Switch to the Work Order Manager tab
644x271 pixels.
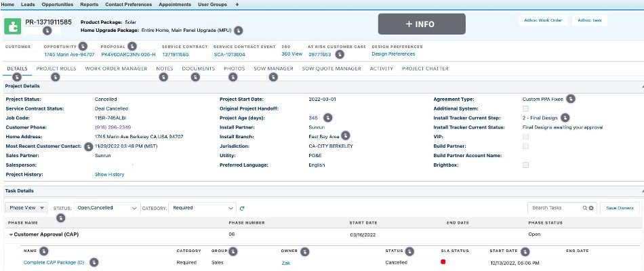tap(116, 68)
